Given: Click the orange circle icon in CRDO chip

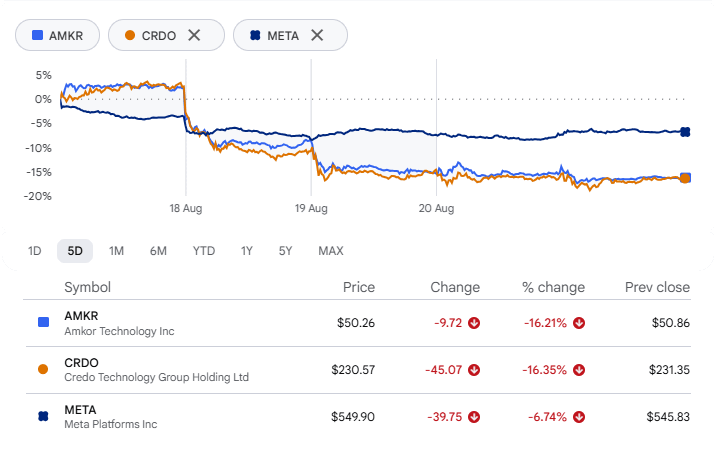Looking at the screenshot, I should pos(130,35).
